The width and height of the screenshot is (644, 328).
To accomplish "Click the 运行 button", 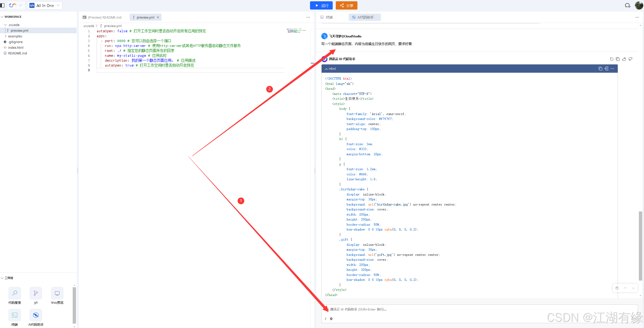I will click(x=321, y=5).
